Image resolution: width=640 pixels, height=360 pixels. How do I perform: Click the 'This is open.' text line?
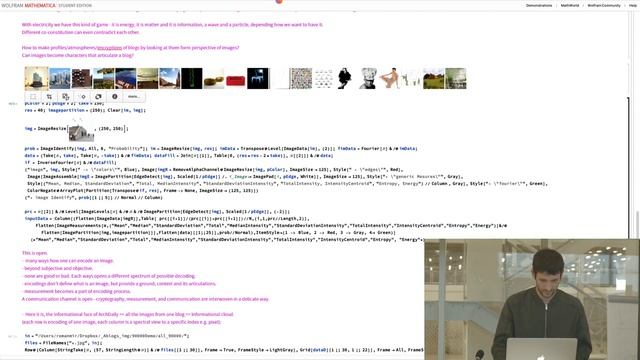(x=35, y=253)
